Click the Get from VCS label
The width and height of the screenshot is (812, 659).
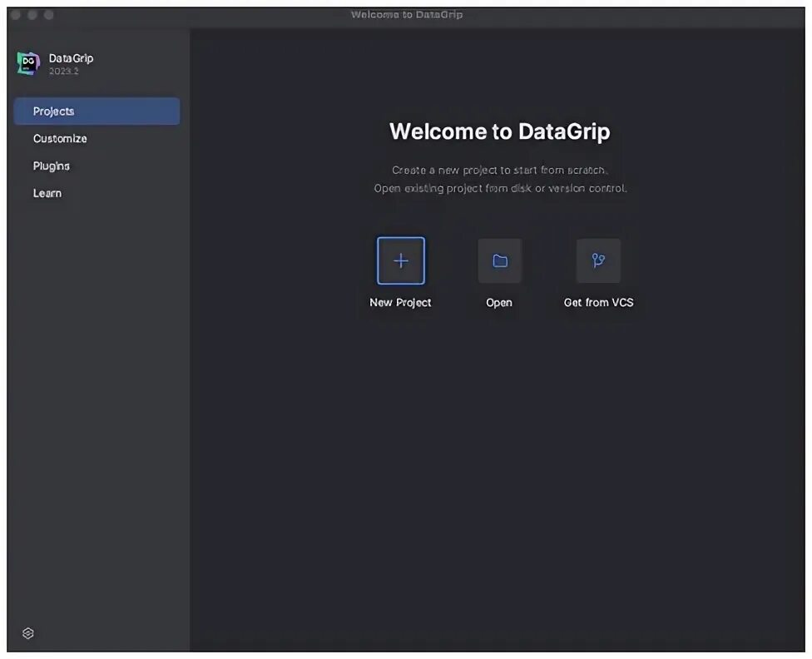[599, 303]
